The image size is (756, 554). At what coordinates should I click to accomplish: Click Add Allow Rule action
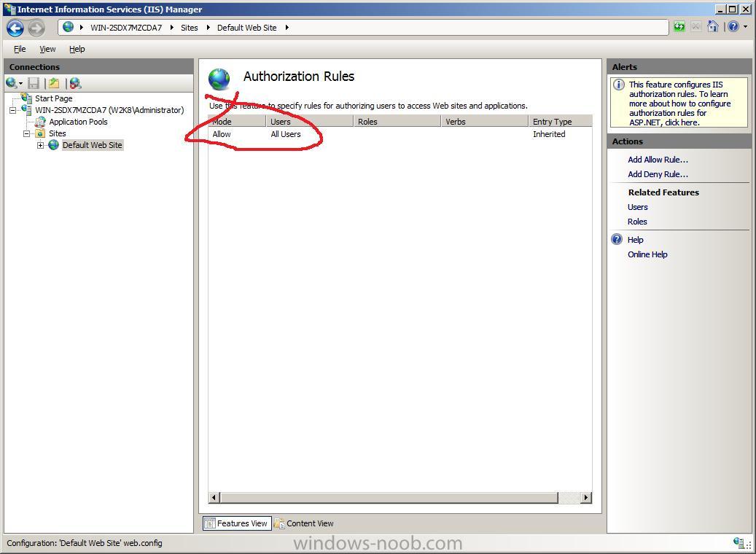[x=658, y=160]
